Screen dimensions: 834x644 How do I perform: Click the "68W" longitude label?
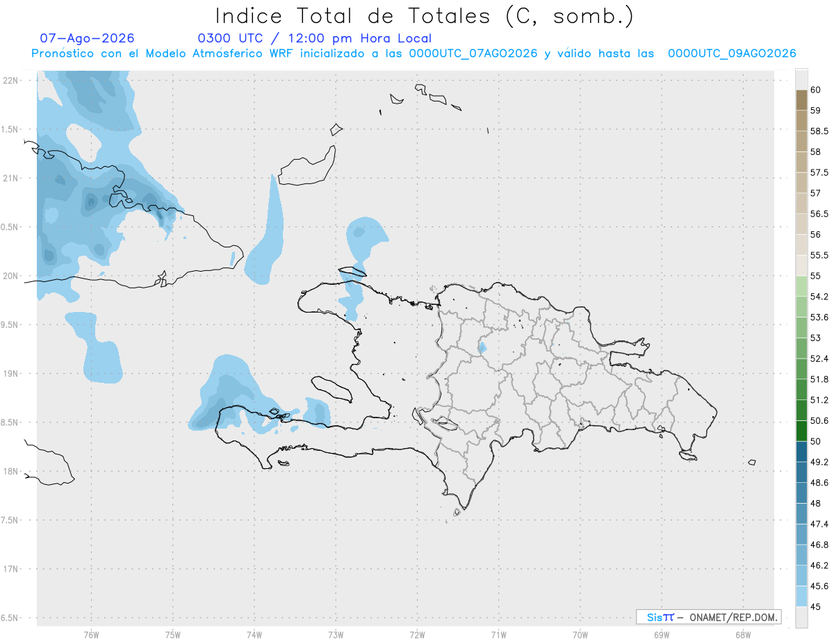pyautogui.click(x=743, y=634)
